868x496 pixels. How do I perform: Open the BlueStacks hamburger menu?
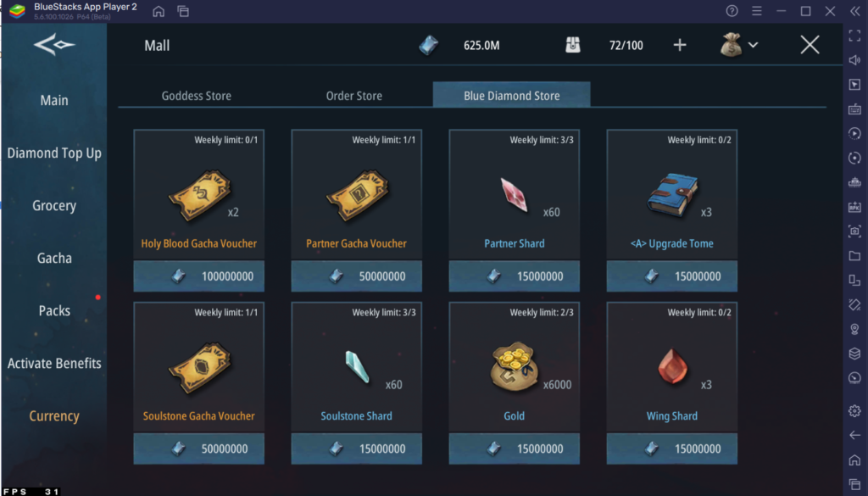(x=757, y=11)
